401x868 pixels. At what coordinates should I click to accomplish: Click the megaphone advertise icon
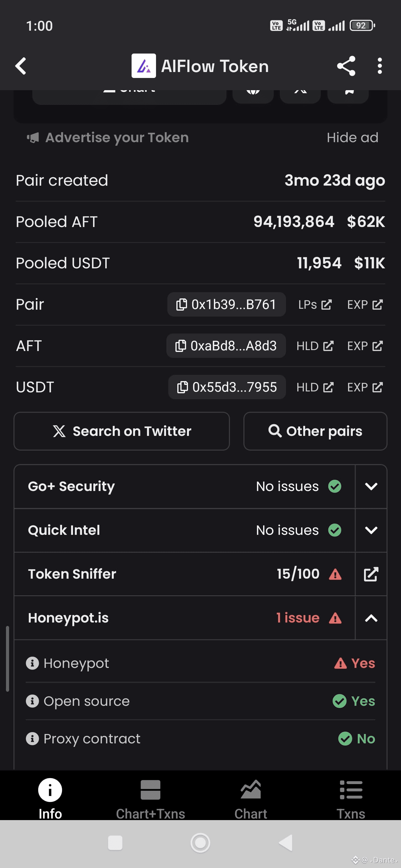[33, 137]
